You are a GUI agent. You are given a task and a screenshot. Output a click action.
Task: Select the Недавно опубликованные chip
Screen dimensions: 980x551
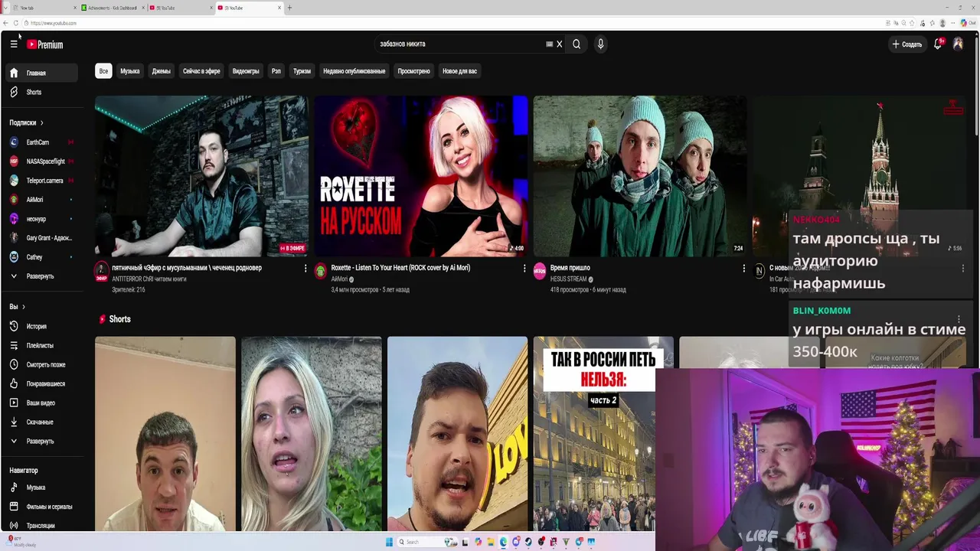click(x=354, y=71)
